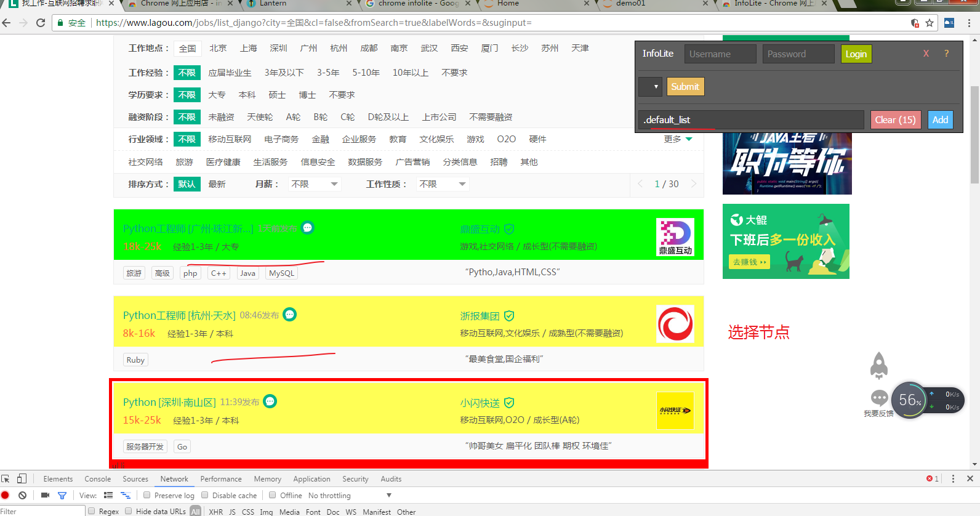The image size is (980, 516).
Task: Filter network requests by XHR
Action: click(x=215, y=511)
